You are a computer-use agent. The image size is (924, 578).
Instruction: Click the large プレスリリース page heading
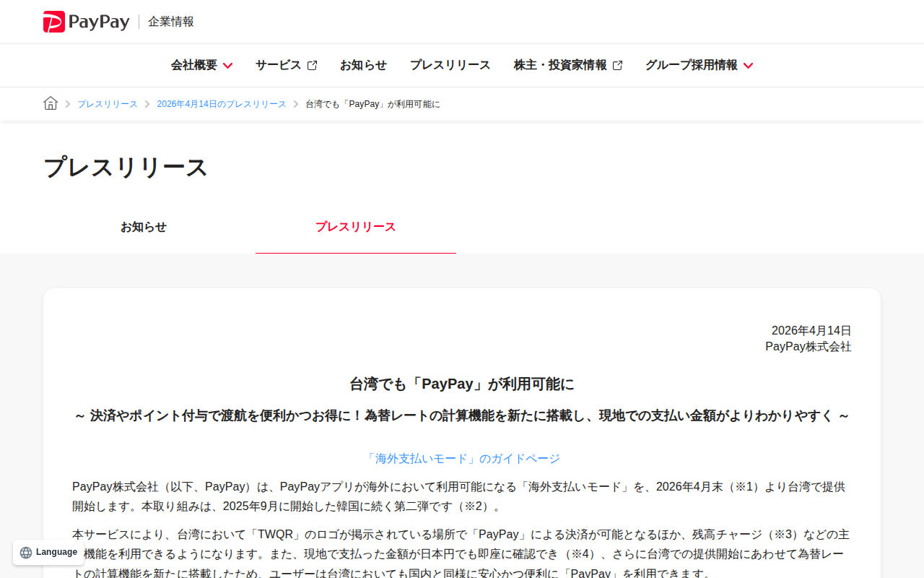[126, 167]
